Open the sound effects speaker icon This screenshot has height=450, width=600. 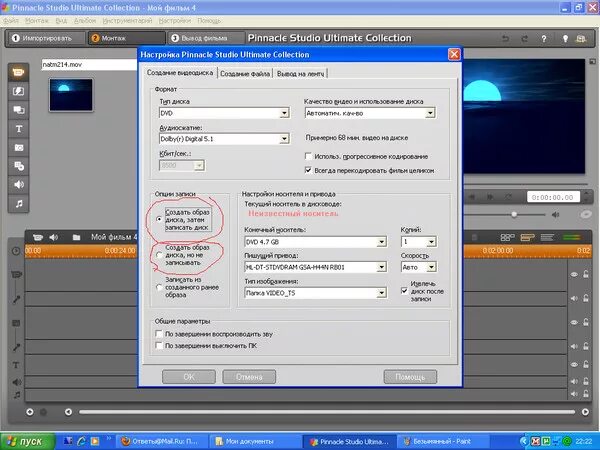[x=18, y=185]
